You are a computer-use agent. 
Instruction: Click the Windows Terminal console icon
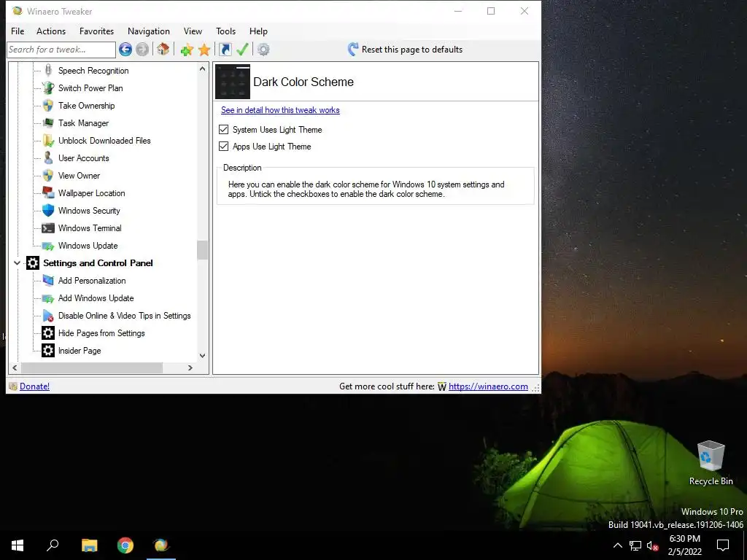(x=48, y=228)
